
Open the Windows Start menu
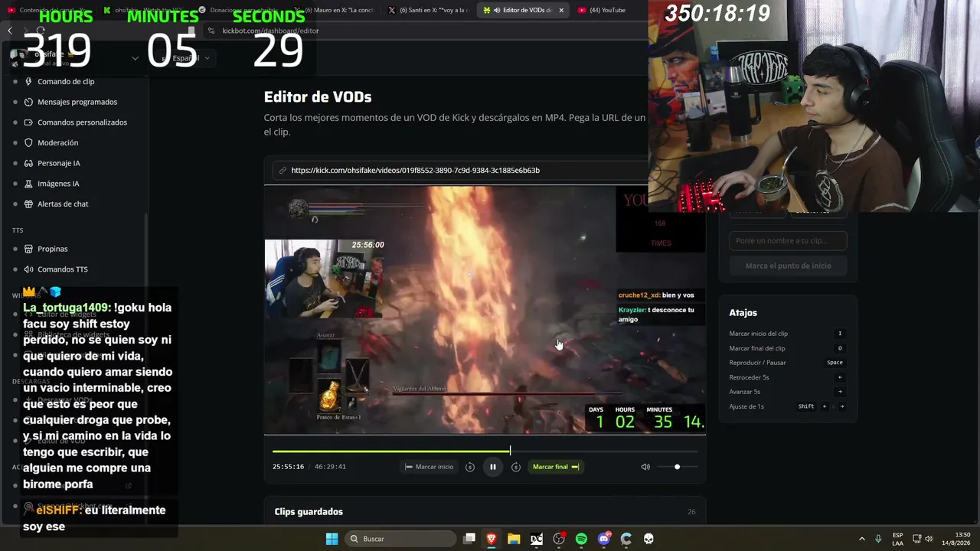point(332,539)
